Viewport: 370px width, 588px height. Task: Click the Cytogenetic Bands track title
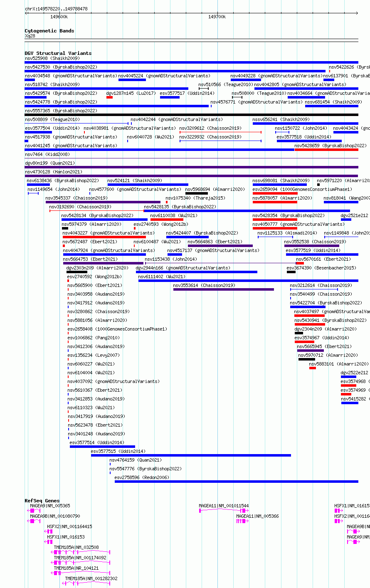tap(49, 31)
